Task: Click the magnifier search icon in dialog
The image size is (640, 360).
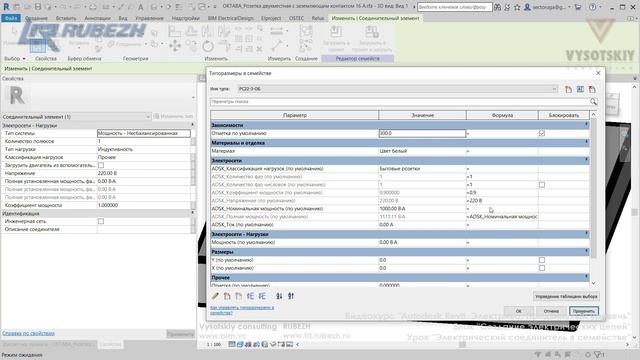Action: tap(593, 102)
